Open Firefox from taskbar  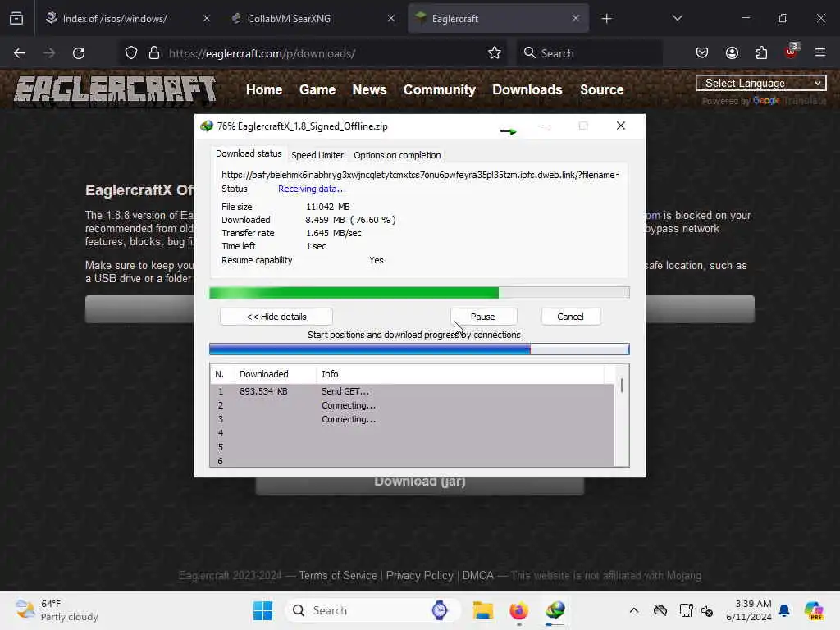(518, 610)
